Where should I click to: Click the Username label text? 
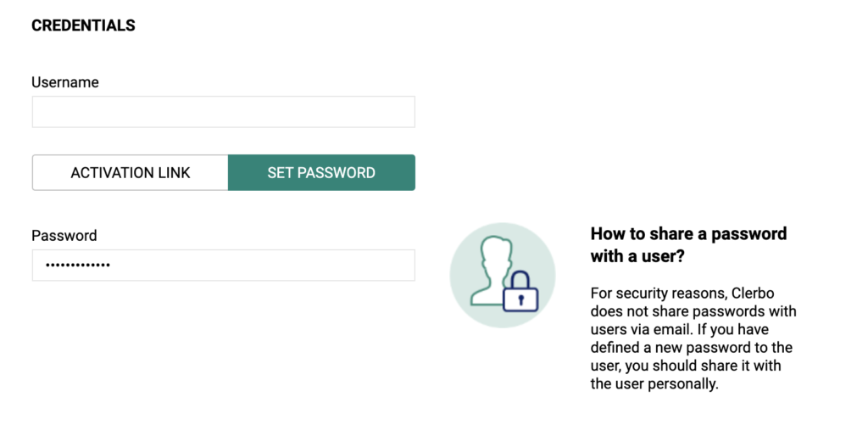64,82
